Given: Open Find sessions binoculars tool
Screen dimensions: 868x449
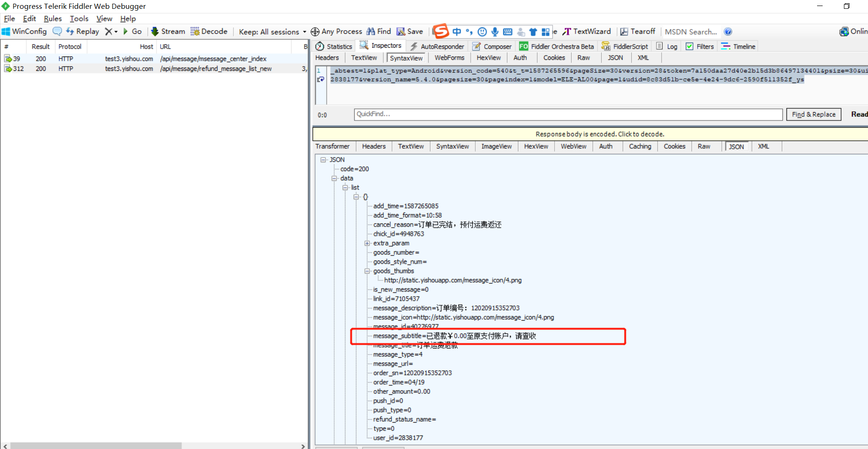Looking at the screenshot, I should pos(379,32).
